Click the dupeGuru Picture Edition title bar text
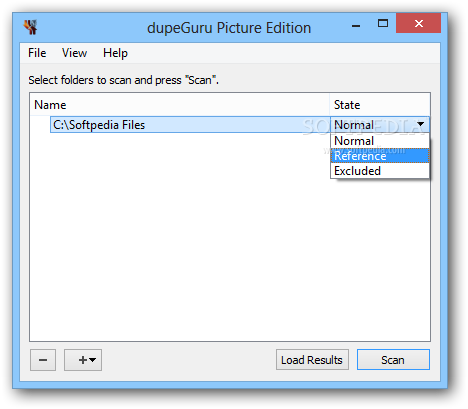 229,28
